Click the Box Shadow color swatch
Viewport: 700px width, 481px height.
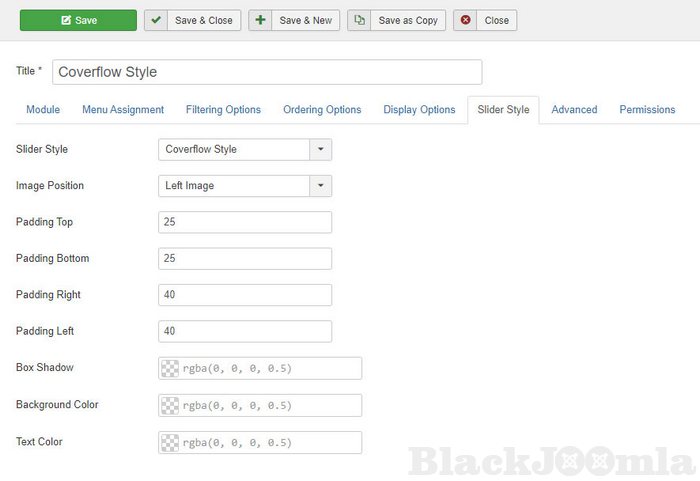[170, 368]
